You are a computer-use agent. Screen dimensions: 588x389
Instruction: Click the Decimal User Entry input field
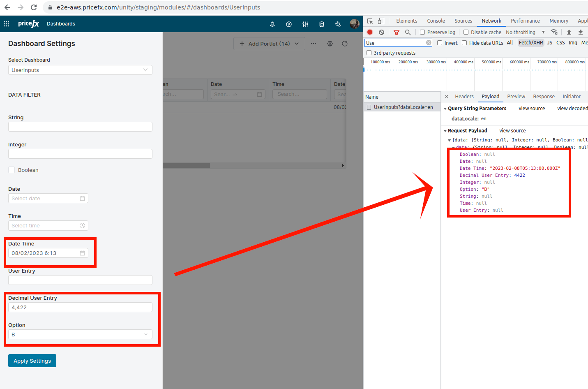point(80,308)
